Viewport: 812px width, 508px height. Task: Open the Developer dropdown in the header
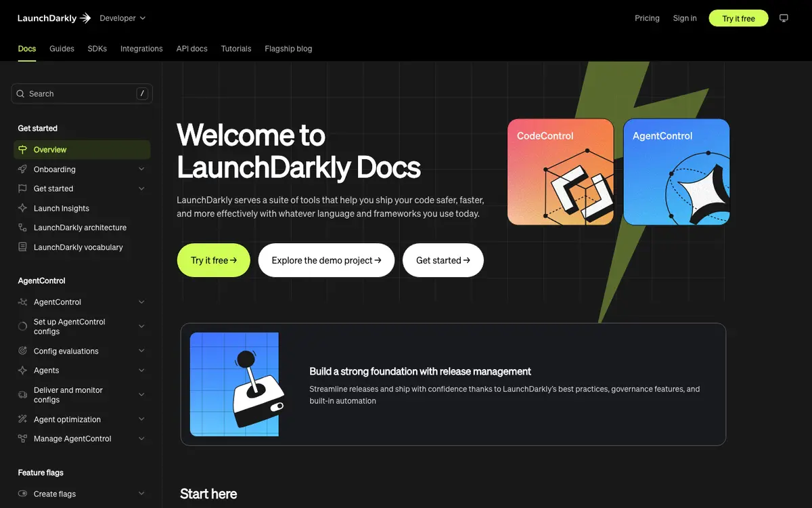pyautogui.click(x=122, y=18)
